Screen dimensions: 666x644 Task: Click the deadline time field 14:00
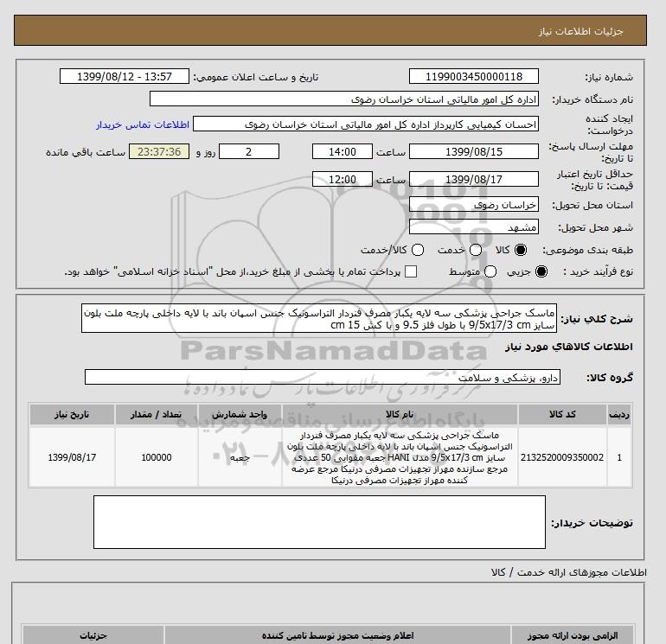[x=343, y=151]
